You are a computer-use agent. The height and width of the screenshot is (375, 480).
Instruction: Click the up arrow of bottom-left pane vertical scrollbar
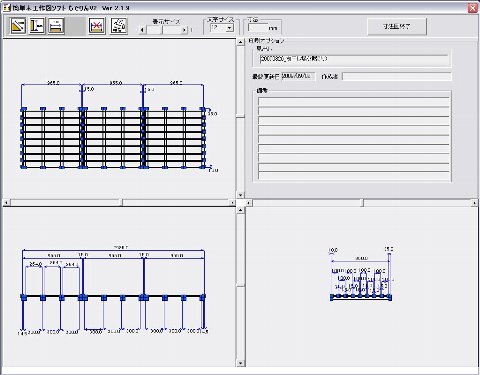point(240,210)
